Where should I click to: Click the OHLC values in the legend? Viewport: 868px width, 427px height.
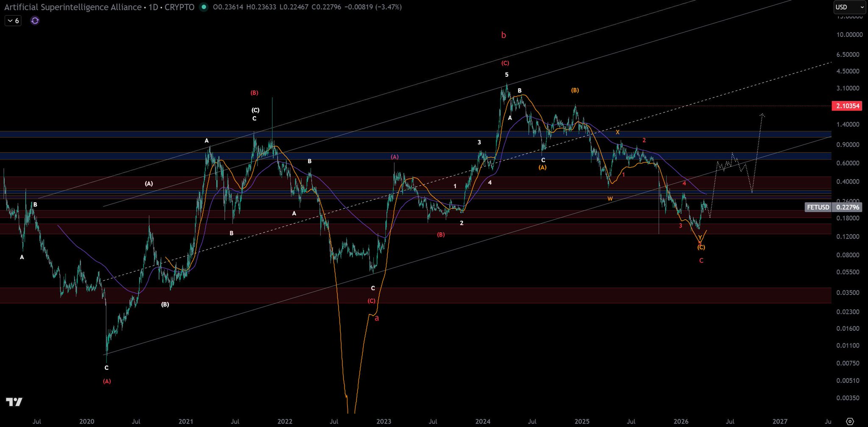tap(307, 7)
